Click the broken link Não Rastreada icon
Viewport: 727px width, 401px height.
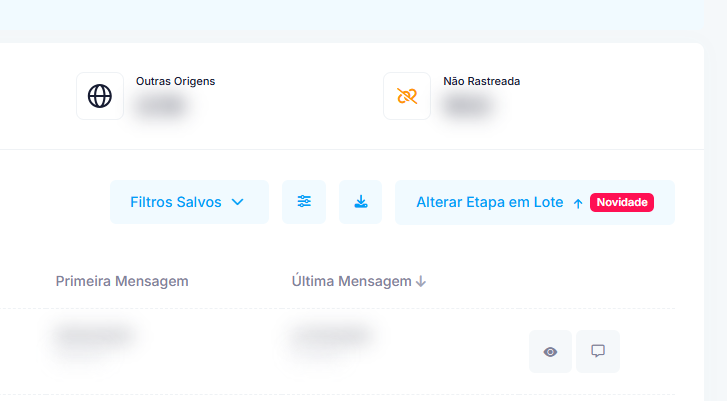pos(407,96)
